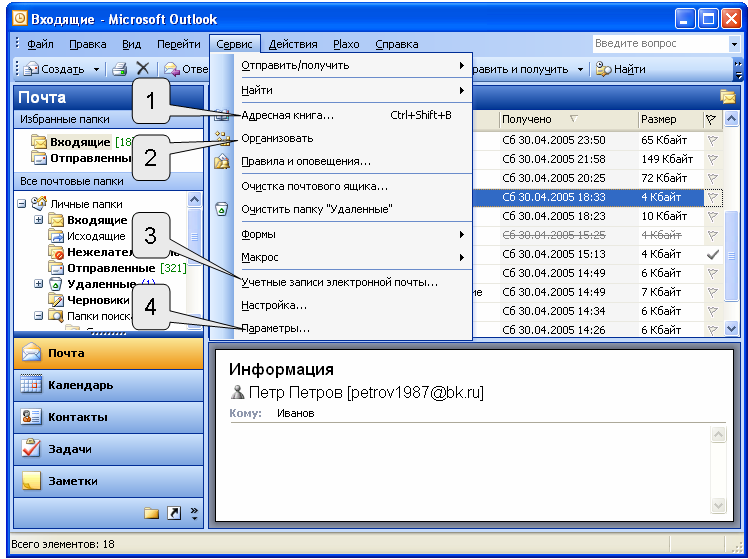Click the shortcuts icon at pane bottom
748x559 pixels.
tap(174, 514)
